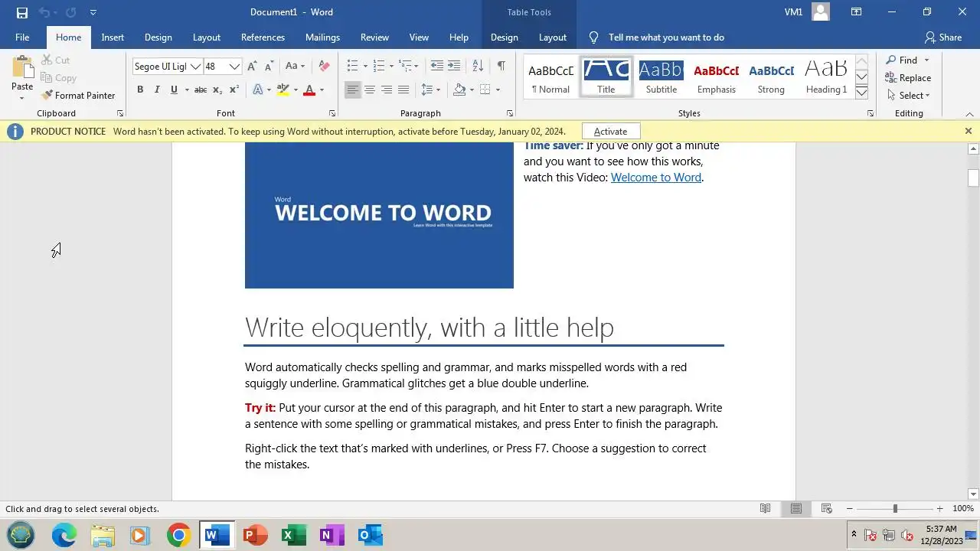Switch to Read Mode view
Image resolution: width=980 pixels, height=551 pixels.
pyautogui.click(x=765, y=509)
